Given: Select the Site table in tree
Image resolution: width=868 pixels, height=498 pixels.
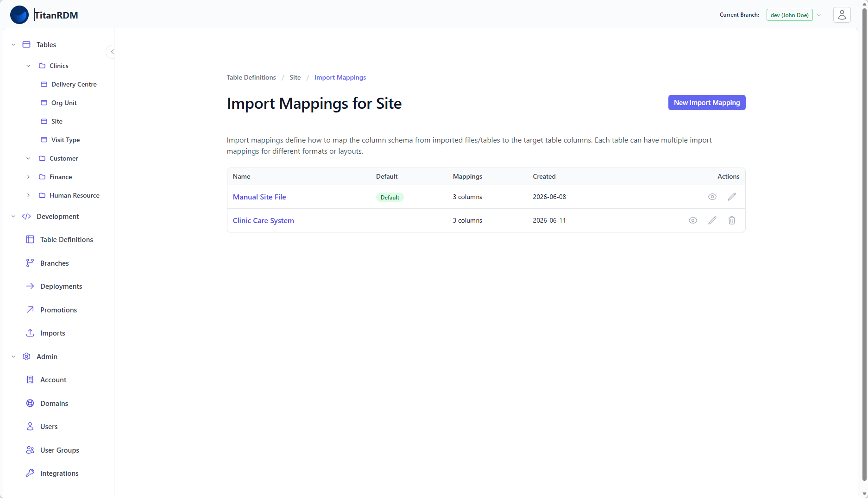Looking at the screenshot, I should [x=57, y=121].
